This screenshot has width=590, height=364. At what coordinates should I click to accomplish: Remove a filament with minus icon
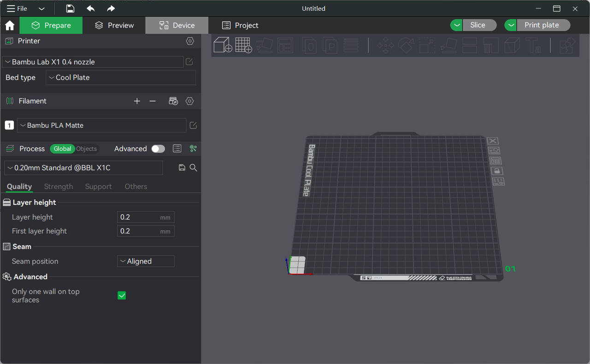point(153,101)
